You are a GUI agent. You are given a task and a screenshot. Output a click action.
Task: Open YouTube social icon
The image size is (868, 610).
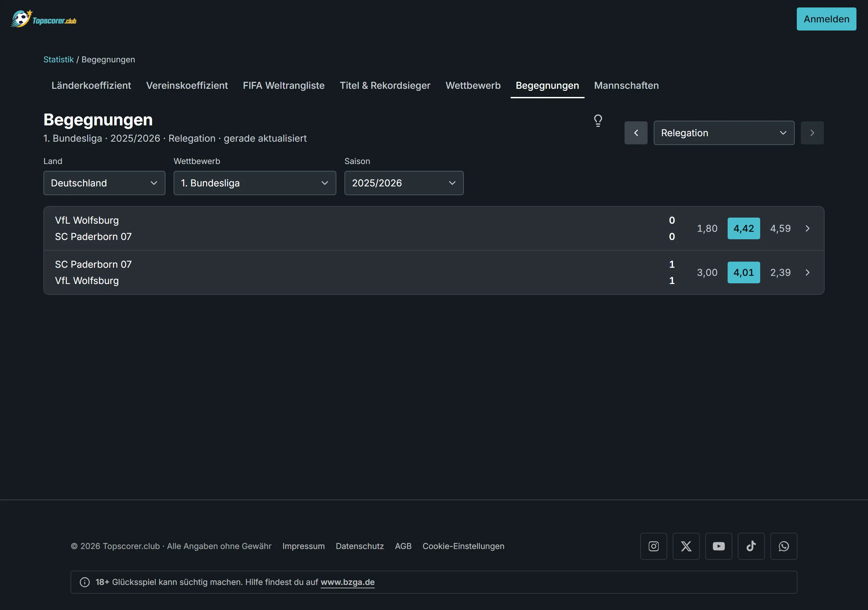[719, 546]
